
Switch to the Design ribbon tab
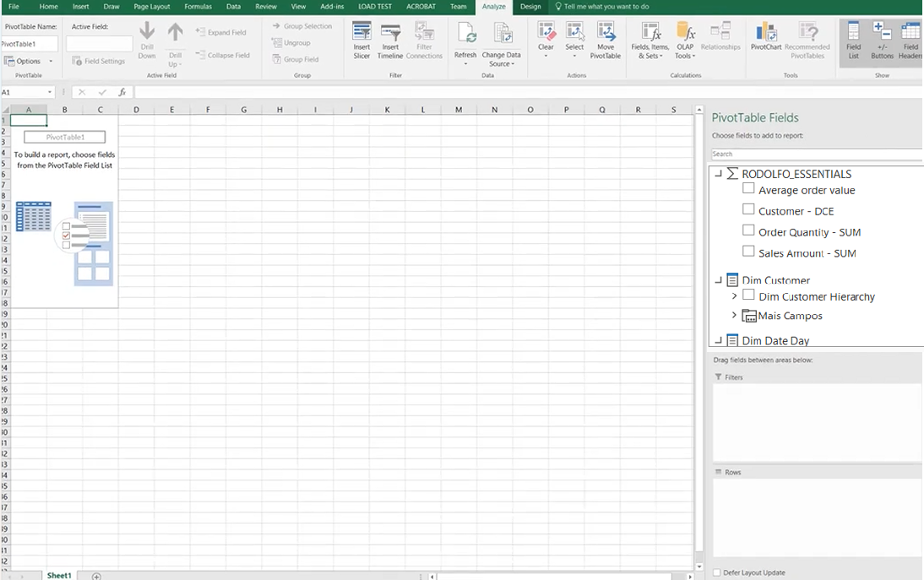pos(530,7)
